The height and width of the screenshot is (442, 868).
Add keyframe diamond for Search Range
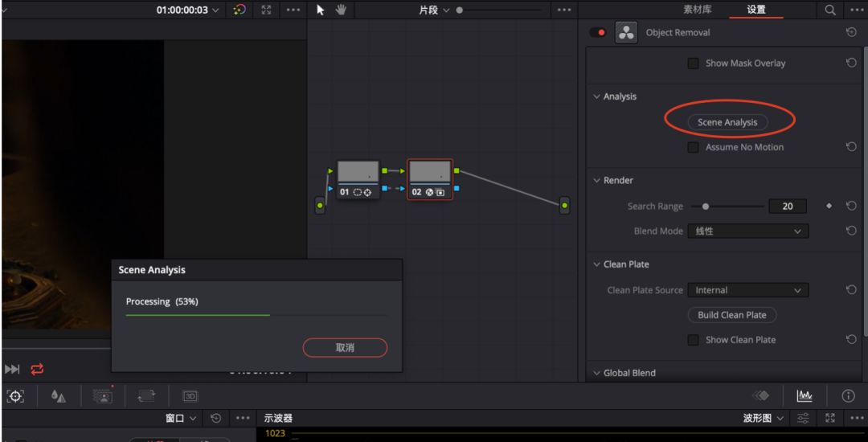click(829, 207)
